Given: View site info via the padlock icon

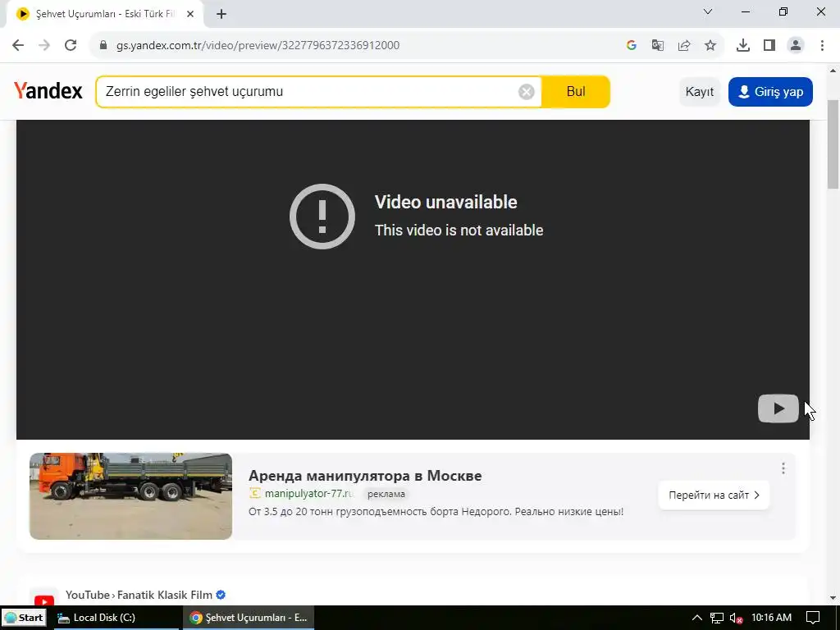Looking at the screenshot, I should tap(103, 46).
